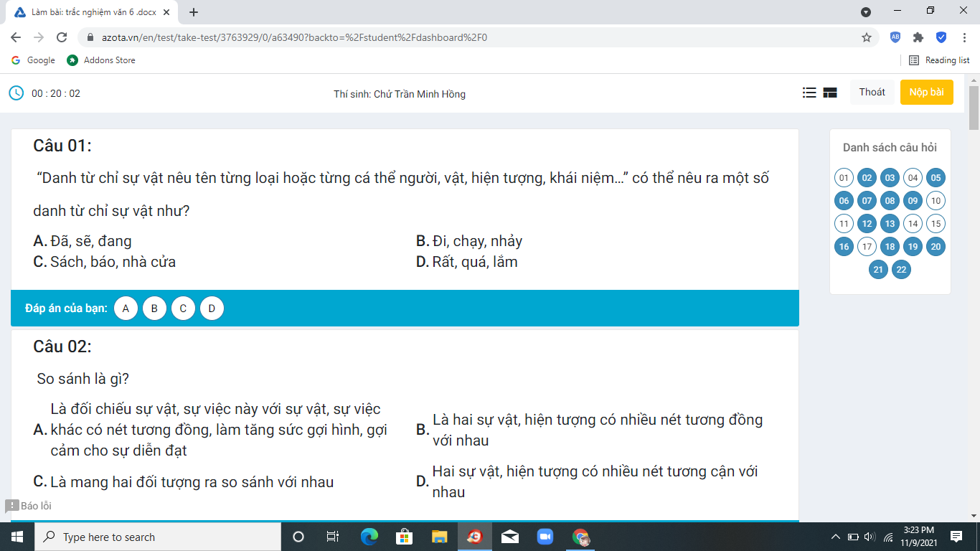980x551 pixels.
Task: Jump to question 10 in list
Action: click(x=936, y=201)
